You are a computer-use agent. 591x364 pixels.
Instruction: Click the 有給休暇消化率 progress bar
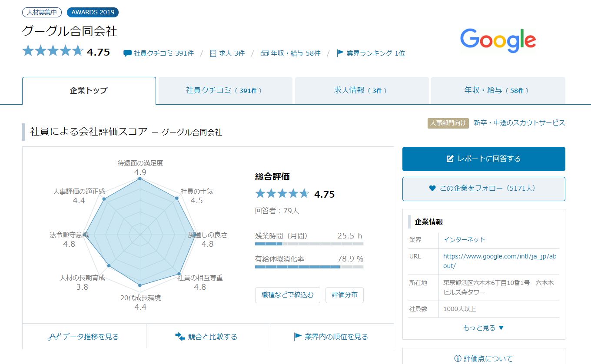click(x=309, y=267)
